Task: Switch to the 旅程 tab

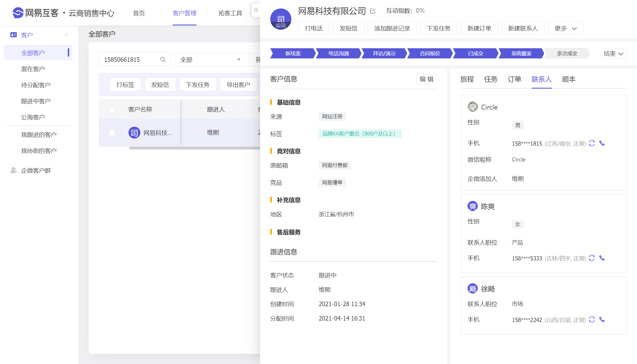Action: click(x=467, y=79)
